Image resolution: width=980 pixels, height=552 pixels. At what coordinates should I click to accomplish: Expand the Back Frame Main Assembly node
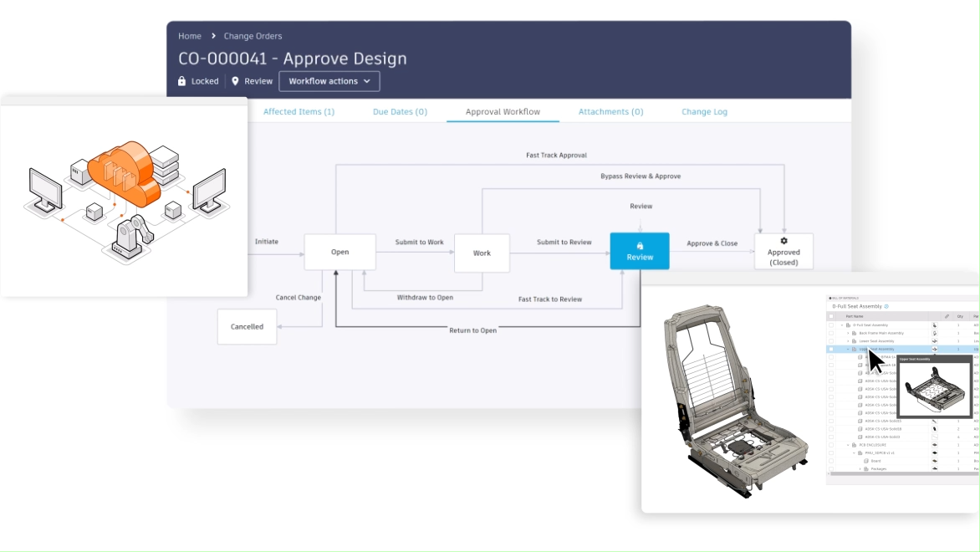(848, 333)
